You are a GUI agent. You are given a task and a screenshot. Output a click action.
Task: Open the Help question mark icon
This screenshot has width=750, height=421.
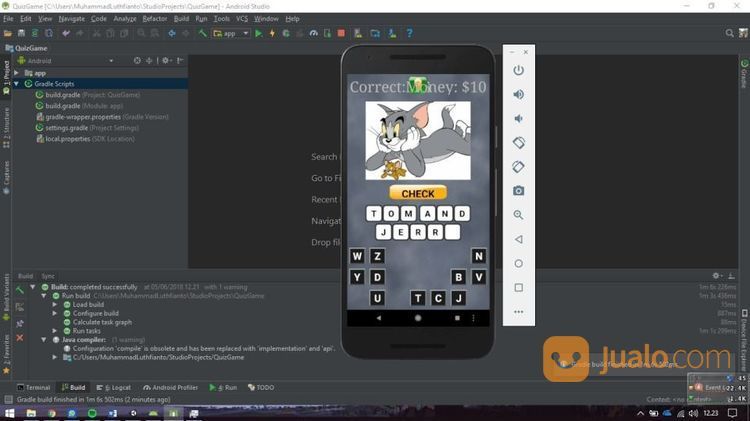click(x=409, y=33)
